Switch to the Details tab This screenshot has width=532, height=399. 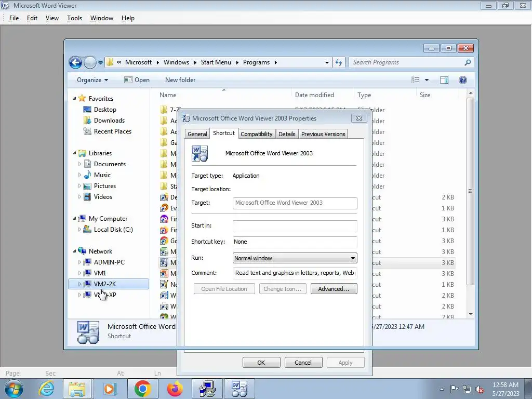point(287,134)
